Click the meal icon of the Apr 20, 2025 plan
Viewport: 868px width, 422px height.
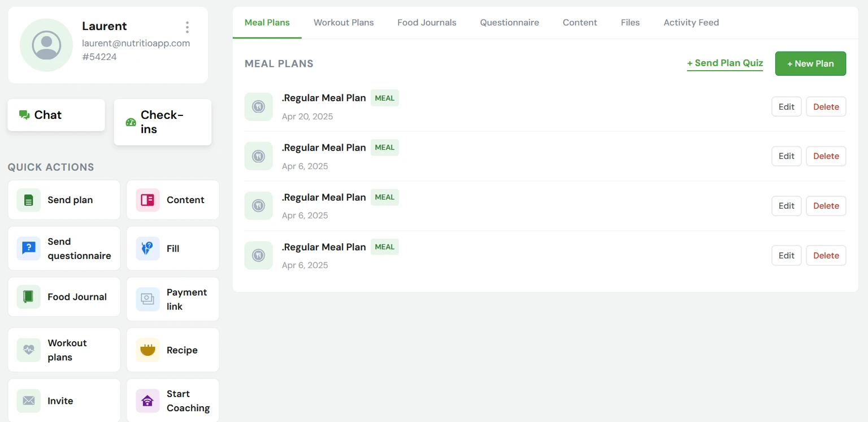click(x=259, y=106)
